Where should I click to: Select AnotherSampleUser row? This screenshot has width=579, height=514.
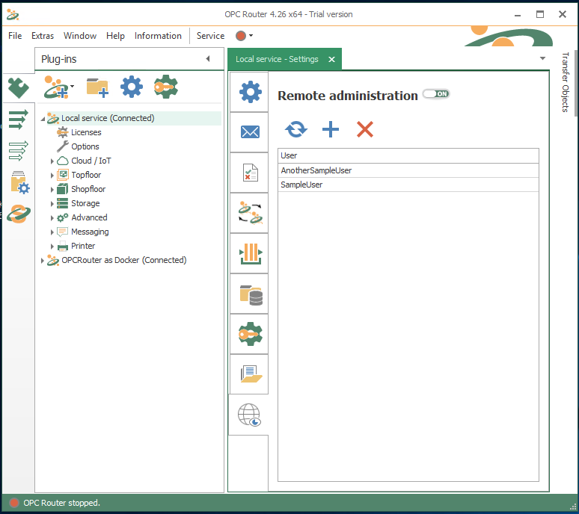click(x=408, y=170)
